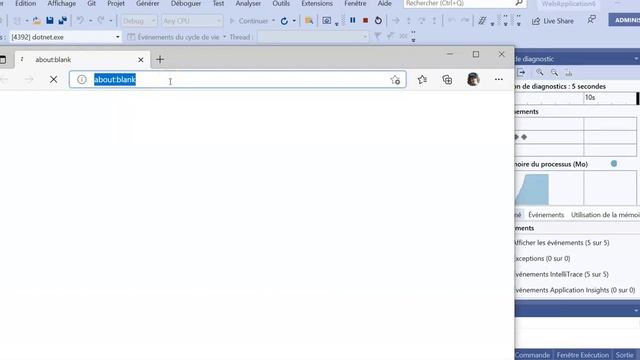Click Exceptions (0 sur 0) link
Screen dimensions: 640x360
pyautogui.click(x=542, y=259)
